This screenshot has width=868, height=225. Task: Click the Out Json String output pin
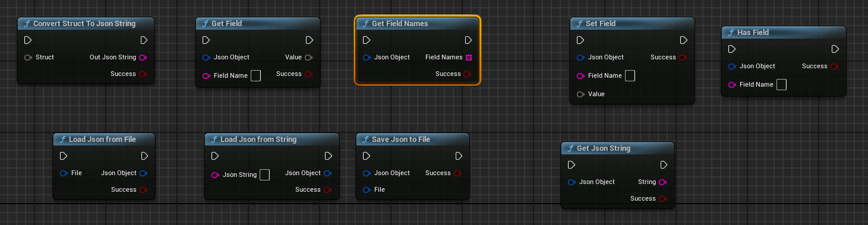[143, 58]
